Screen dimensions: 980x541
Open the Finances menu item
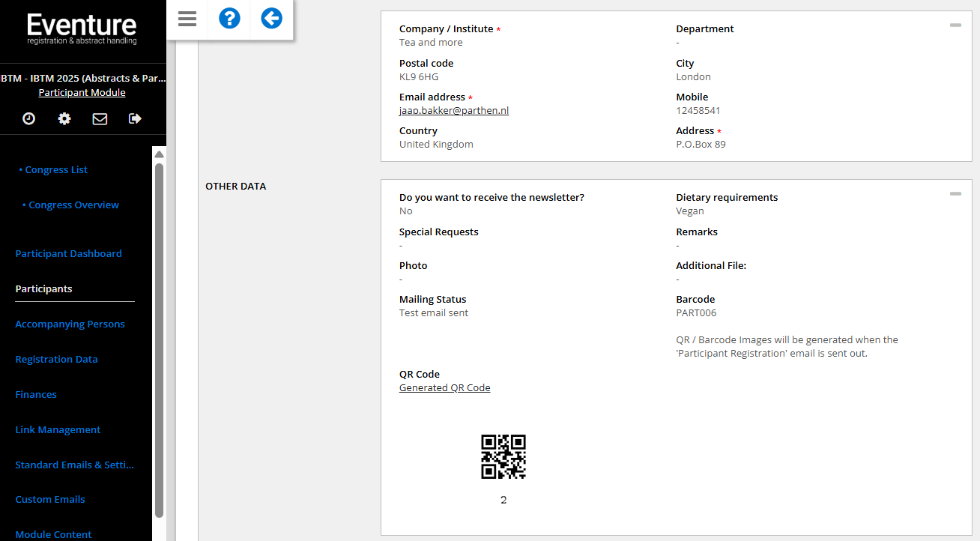[36, 395]
